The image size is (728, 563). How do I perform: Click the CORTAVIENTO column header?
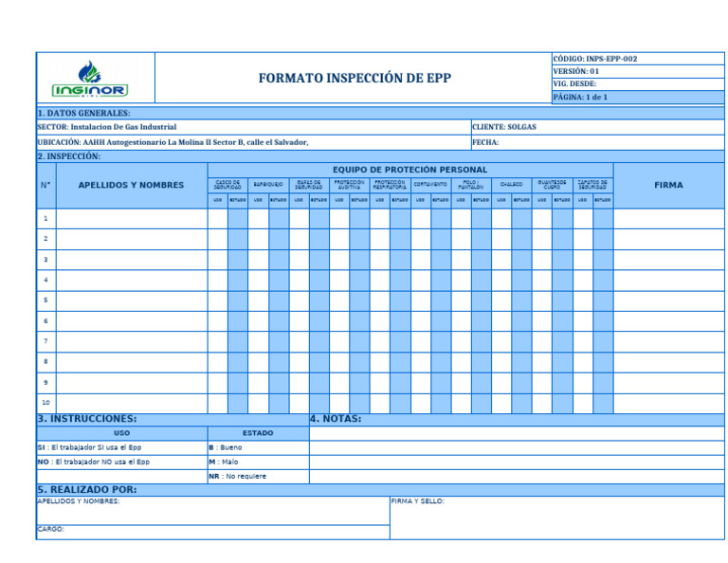(431, 185)
